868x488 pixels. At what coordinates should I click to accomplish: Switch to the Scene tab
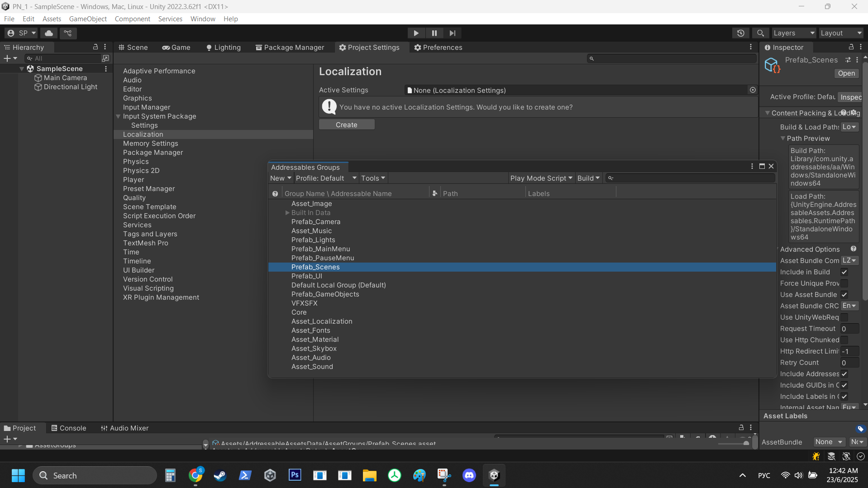133,48
